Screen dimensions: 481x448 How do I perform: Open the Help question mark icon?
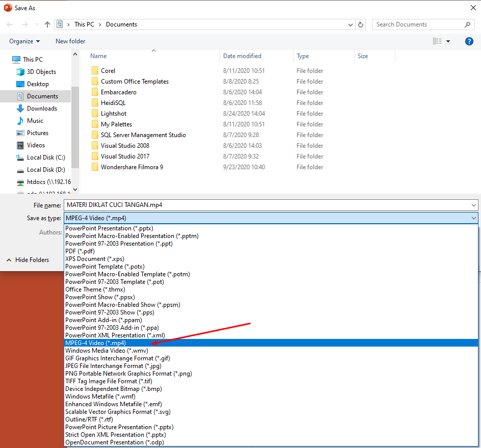[x=469, y=41]
